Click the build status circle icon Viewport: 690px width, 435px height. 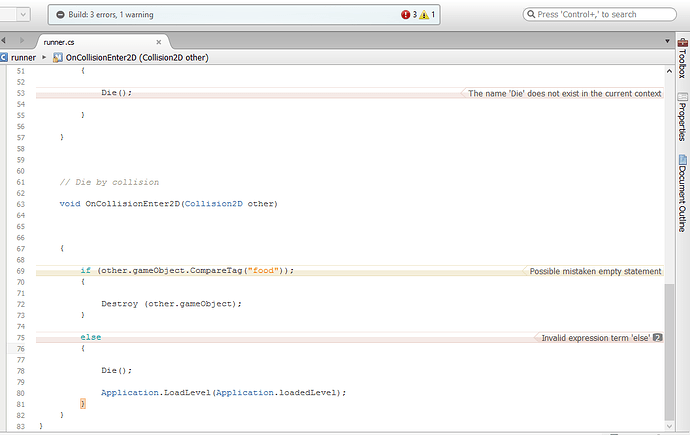(x=61, y=15)
